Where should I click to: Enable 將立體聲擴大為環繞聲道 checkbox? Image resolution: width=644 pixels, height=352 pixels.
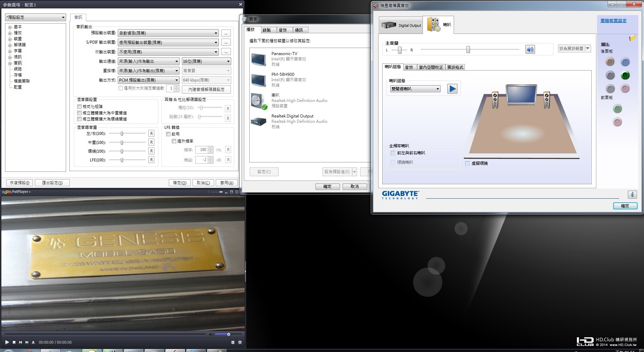point(80,119)
